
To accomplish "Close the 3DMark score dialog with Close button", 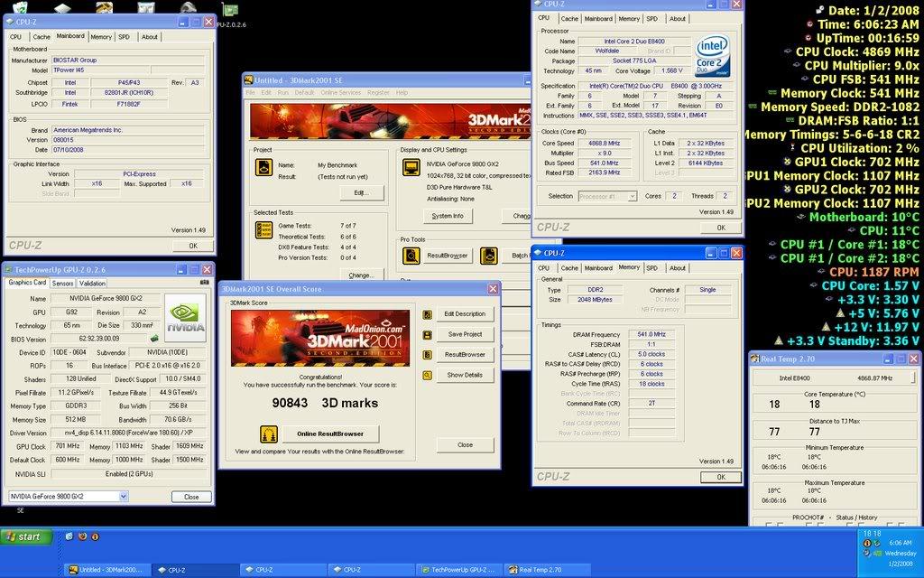I will pos(465,445).
